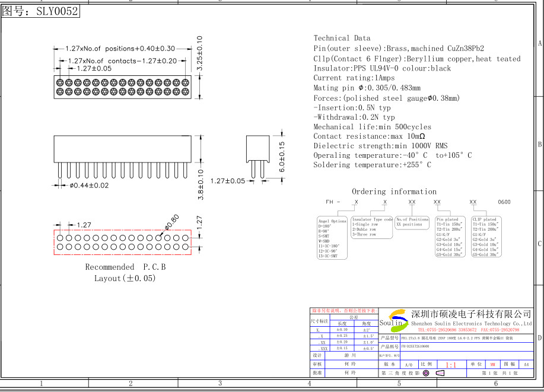Select 'T2=Tin 200u' in CLIP plated box
The height and width of the screenshot is (392, 544).
pyautogui.click(x=485, y=230)
